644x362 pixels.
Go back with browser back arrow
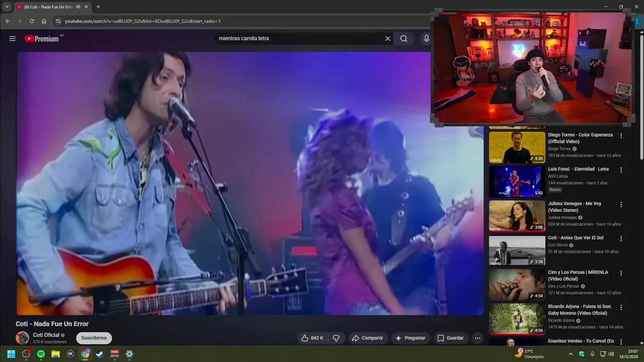click(8, 21)
